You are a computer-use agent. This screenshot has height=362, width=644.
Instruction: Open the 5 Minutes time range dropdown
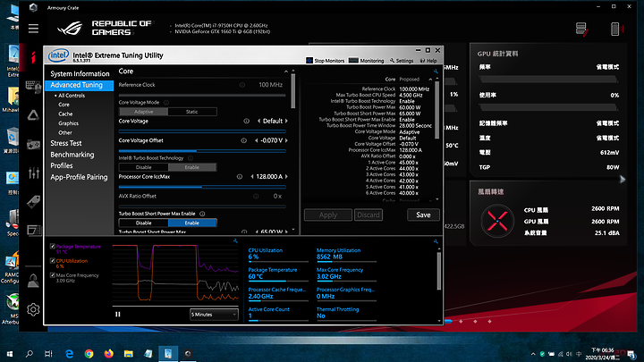[x=214, y=315]
